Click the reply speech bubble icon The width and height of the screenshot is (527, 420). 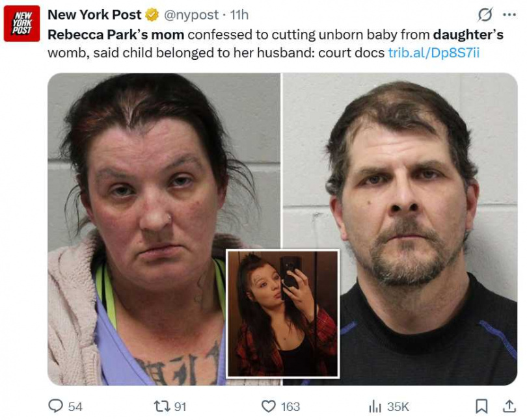55,406
